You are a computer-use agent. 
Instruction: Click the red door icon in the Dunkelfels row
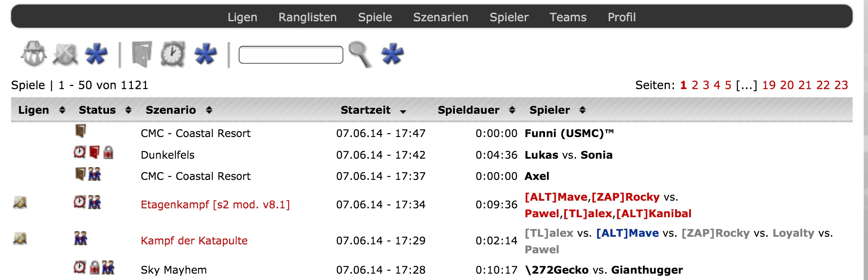point(95,152)
